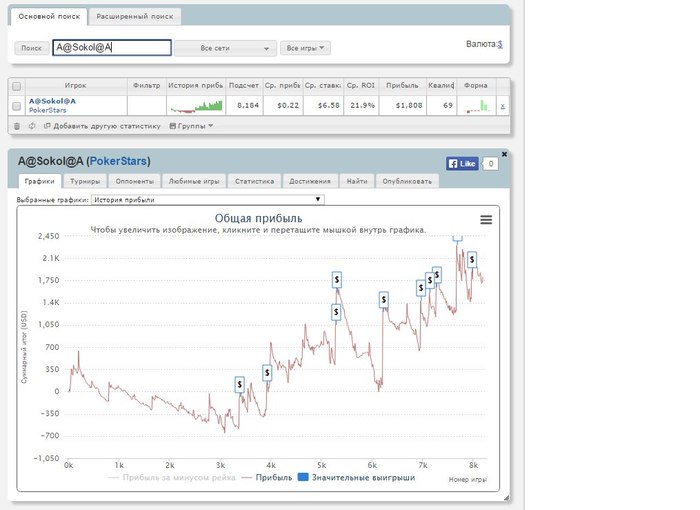700x510 pixels.
Task: Open the Опубликовать tab
Action: [407, 181]
